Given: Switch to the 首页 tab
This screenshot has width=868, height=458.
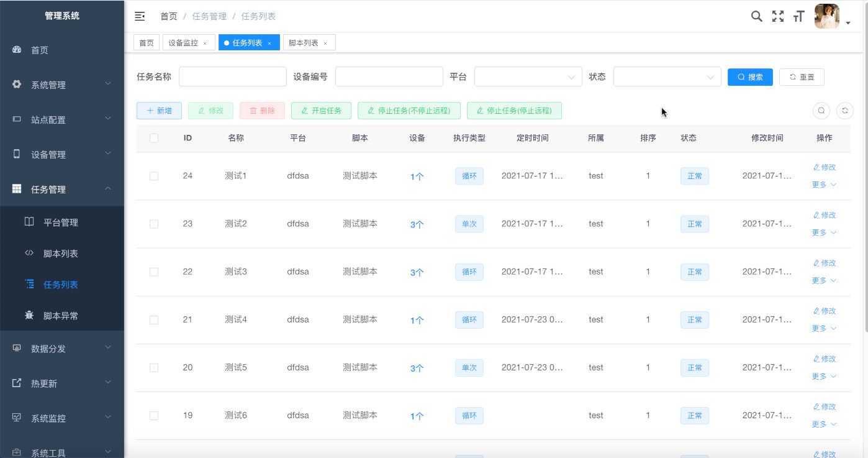Looking at the screenshot, I should 147,42.
